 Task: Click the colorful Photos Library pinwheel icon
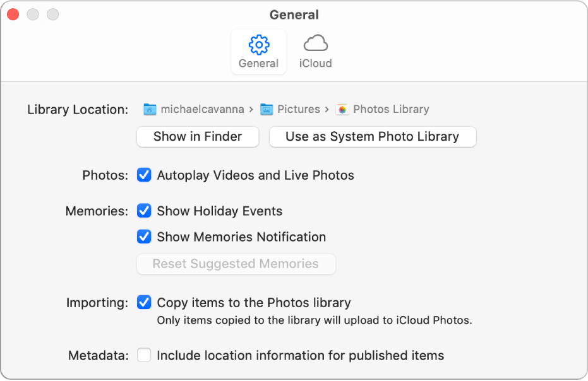[342, 108]
